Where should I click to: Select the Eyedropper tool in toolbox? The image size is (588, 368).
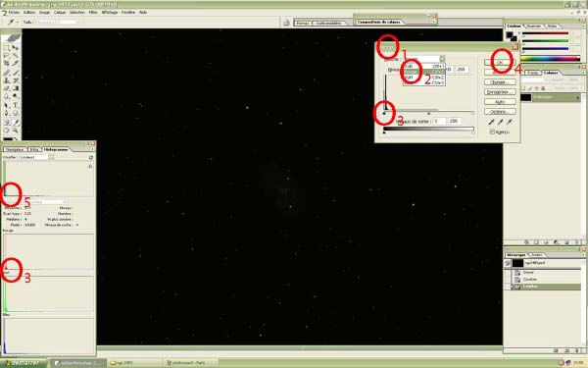pos(16,122)
